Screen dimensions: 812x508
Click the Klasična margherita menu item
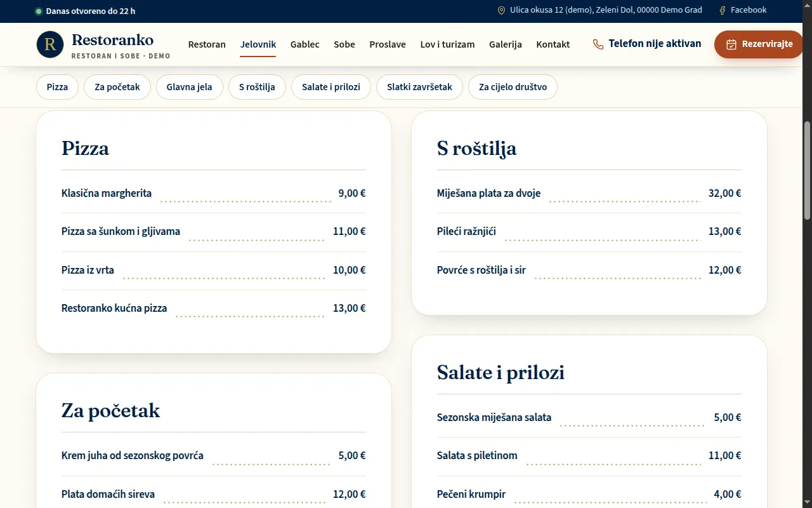click(x=107, y=193)
